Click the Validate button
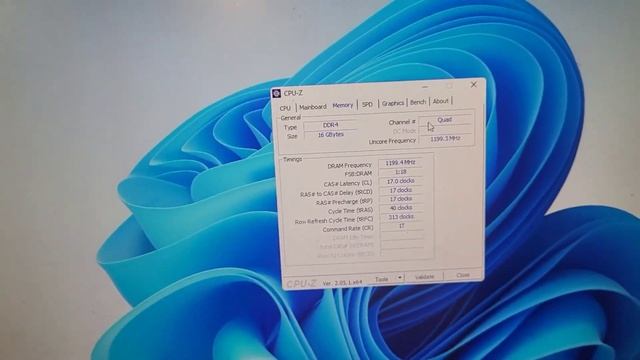This screenshot has height=360, width=640. click(424, 277)
